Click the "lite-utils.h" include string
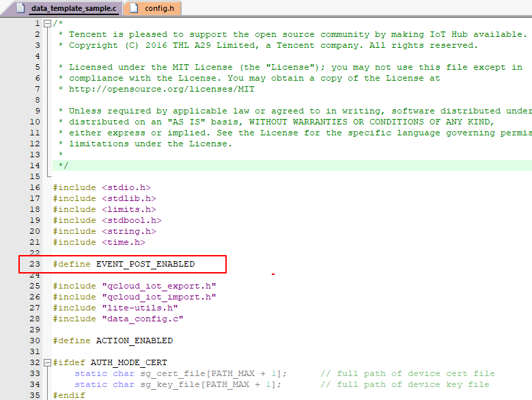The width and height of the screenshot is (532, 400). [x=140, y=308]
